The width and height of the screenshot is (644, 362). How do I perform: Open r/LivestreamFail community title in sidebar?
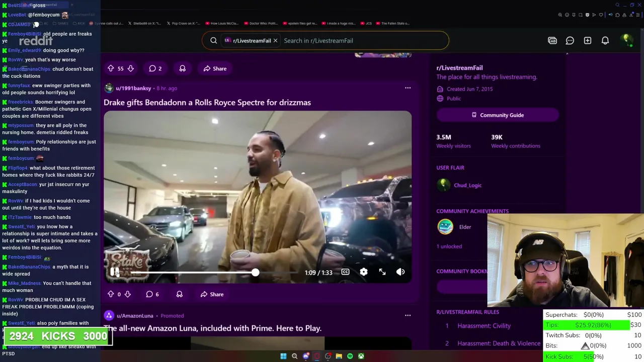click(x=459, y=68)
